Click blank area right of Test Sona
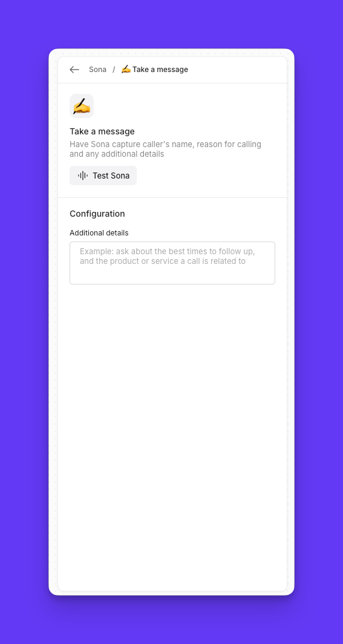343x644 pixels. tap(209, 176)
